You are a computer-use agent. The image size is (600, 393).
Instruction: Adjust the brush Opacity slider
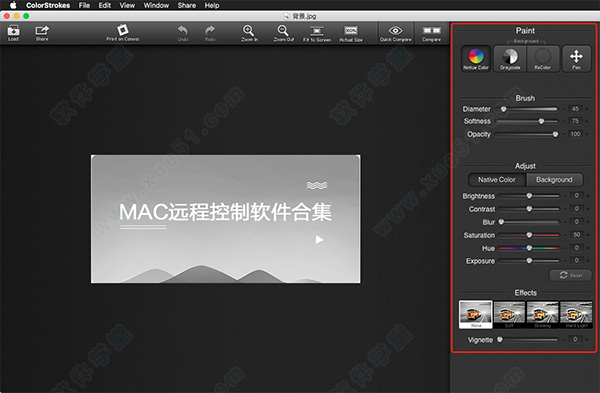coord(527,134)
